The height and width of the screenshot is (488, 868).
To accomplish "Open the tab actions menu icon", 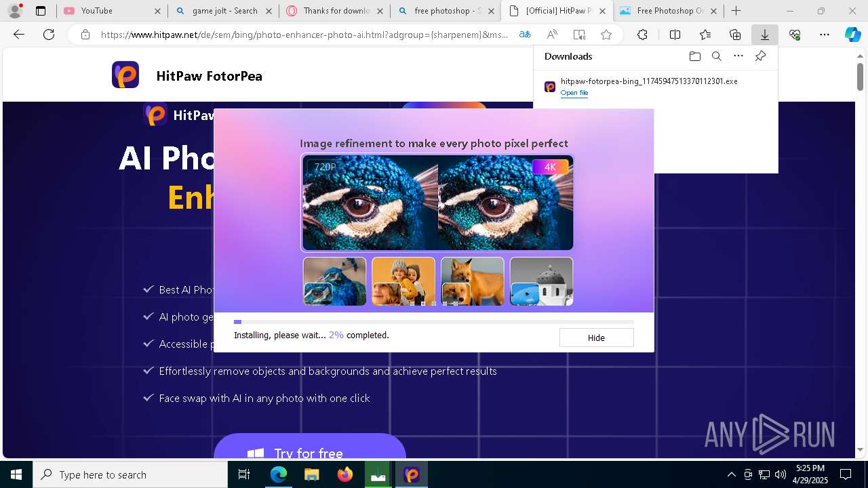I will [41, 11].
